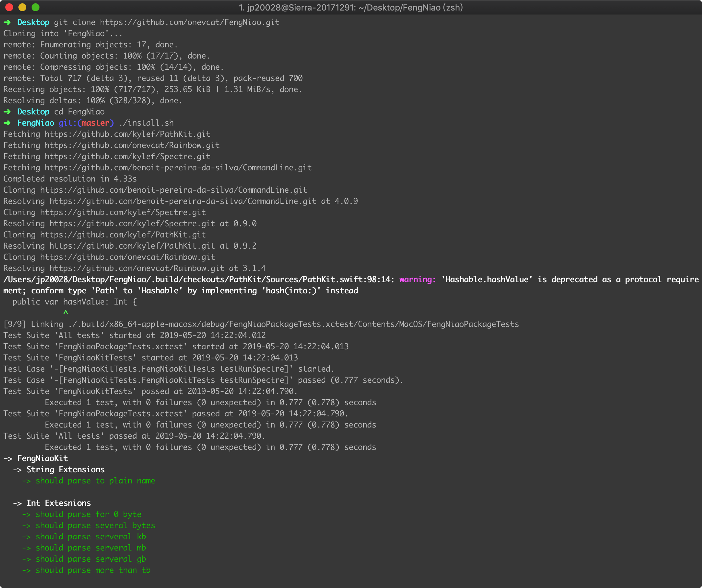
Task: Click the onevcat/Rainbow.git URL
Action: tap(132, 145)
